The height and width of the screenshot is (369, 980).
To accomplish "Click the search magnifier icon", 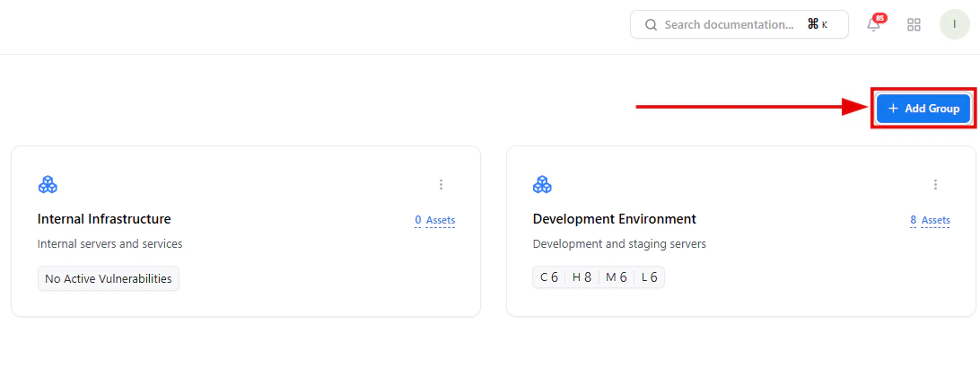I will coord(651,25).
